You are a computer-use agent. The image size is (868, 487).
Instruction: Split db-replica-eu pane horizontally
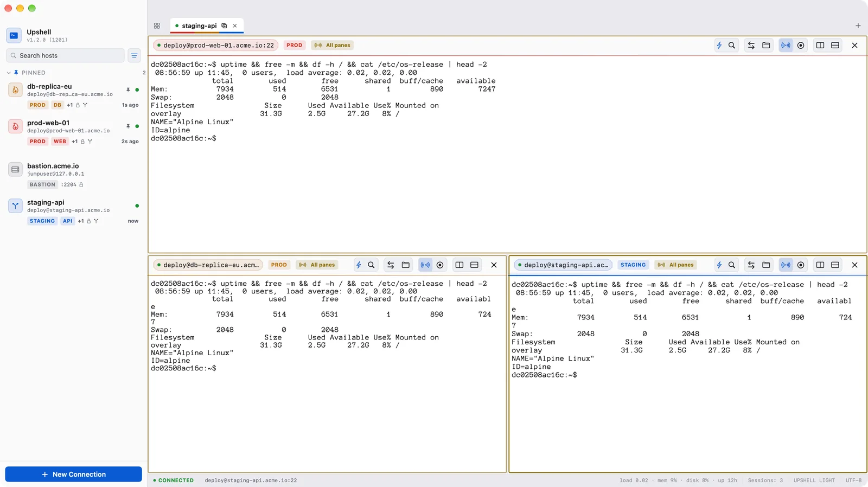474,265
